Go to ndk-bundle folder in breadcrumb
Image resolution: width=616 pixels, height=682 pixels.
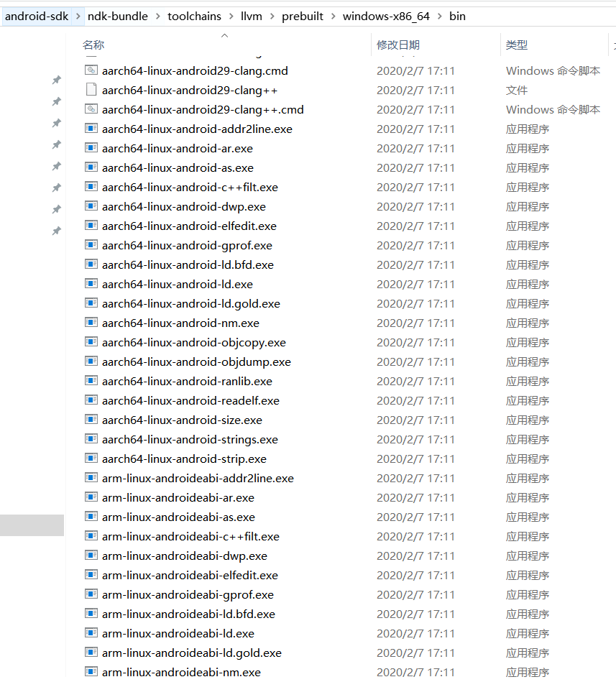118,17
